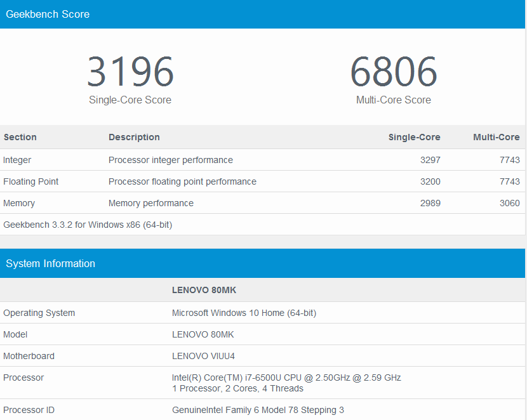Click the "Memory performance" description
Viewport: 527px width, 420px height.
click(151, 203)
